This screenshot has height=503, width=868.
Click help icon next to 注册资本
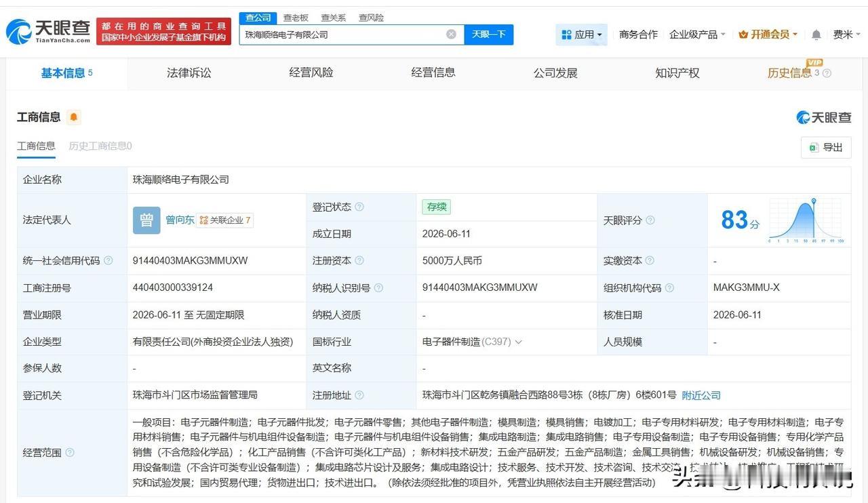click(359, 261)
